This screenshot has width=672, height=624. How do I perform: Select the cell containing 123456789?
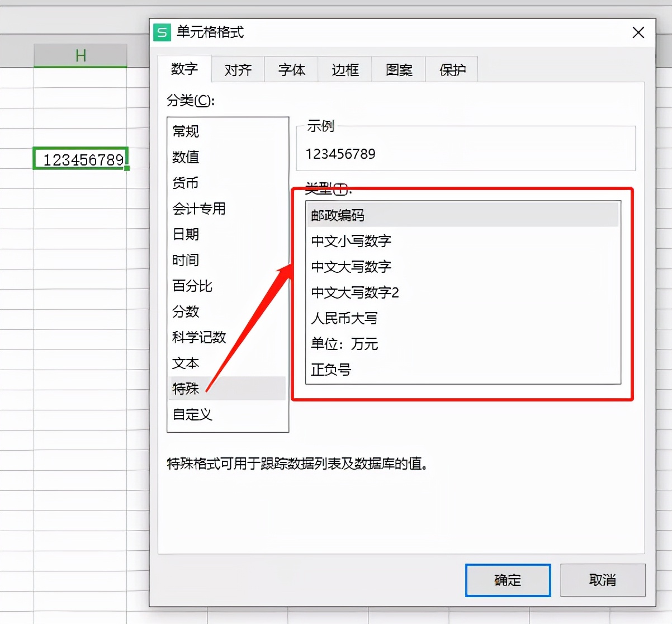point(81,159)
